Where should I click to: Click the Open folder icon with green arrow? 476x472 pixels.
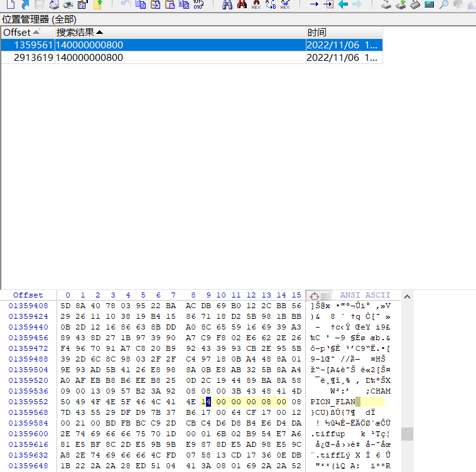point(97,4)
